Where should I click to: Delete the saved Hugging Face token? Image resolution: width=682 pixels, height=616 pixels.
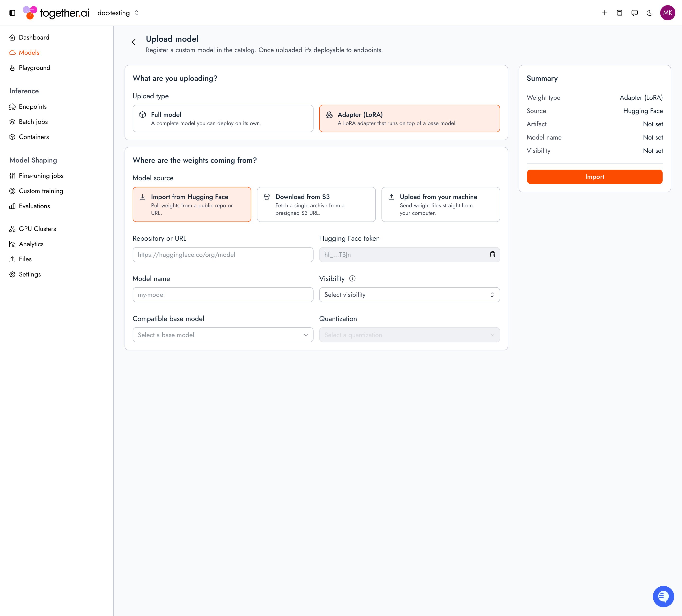(492, 254)
